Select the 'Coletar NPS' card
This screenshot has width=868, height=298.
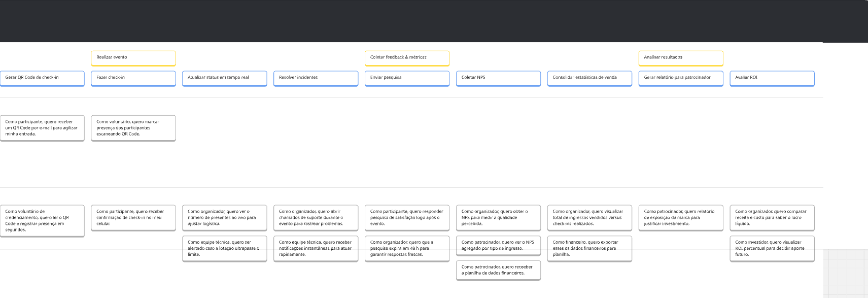[x=498, y=78]
